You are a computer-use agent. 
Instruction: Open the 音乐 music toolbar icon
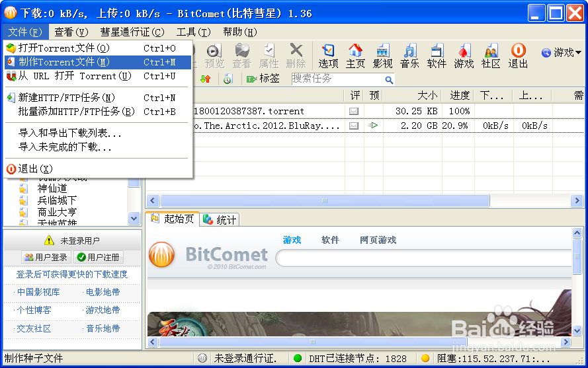(x=409, y=56)
